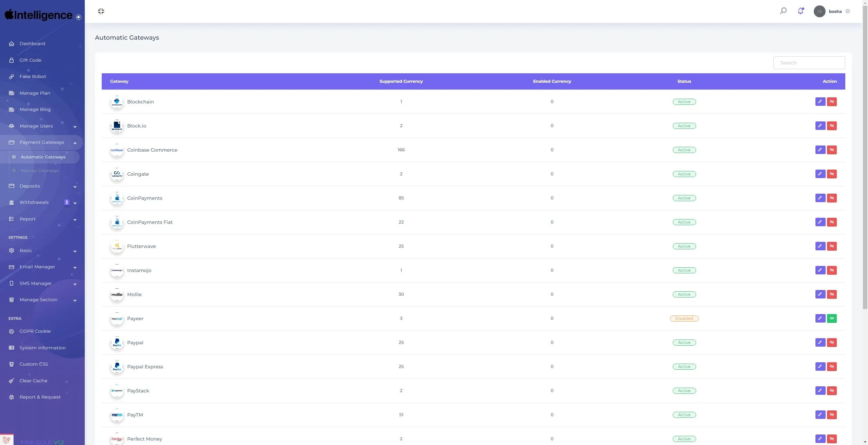Click the Mollie gateway logo
The height and width of the screenshot is (445, 868).
[117, 294]
